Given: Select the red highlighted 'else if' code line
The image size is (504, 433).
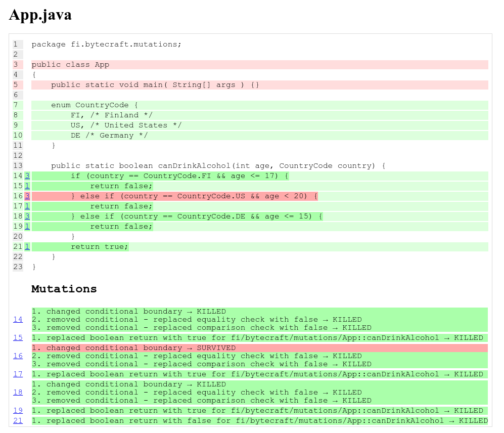Looking at the screenshot, I should point(192,196).
